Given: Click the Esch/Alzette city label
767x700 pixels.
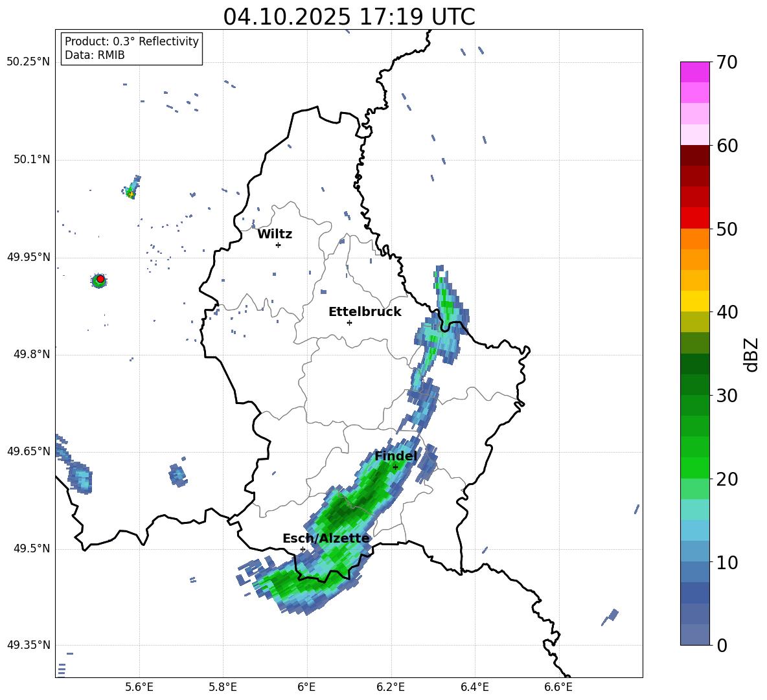Looking at the screenshot, I should coord(326,538).
